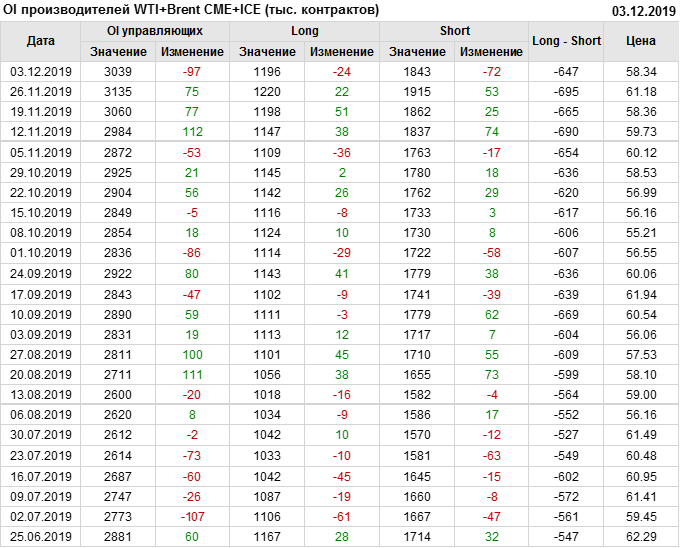Viewport: 680px width, 548px height.
Task: Click the 25.06.2019 date cell
Action: click(41, 537)
